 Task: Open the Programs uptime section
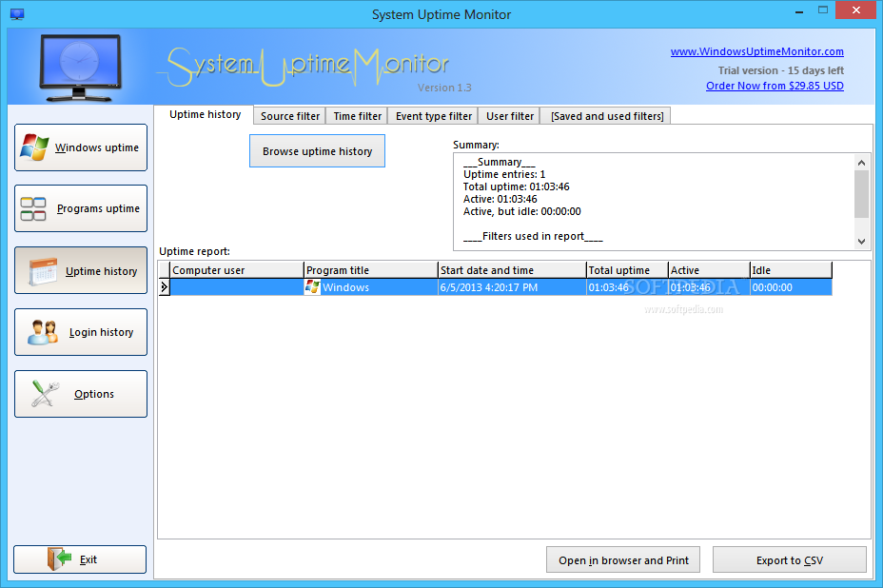tap(81, 208)
